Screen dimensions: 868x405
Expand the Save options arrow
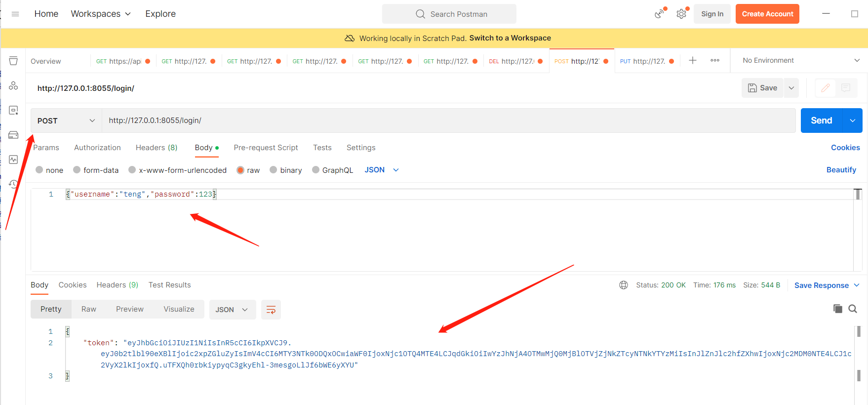(x=791, y=88)
